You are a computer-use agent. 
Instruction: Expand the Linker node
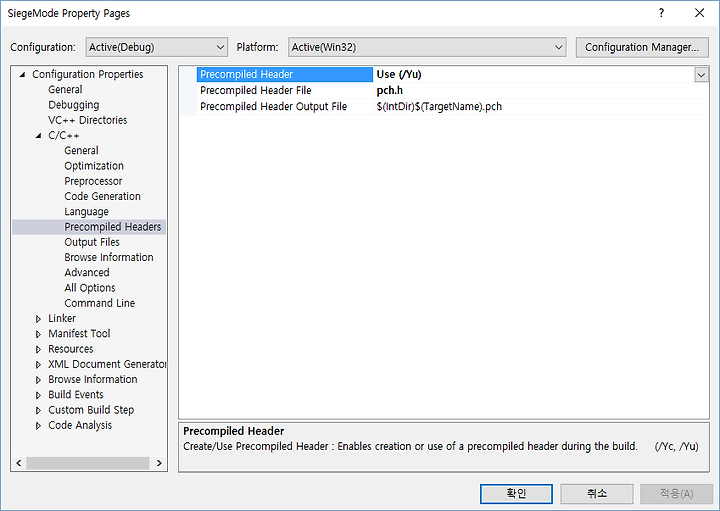click(x=39, y=319)
